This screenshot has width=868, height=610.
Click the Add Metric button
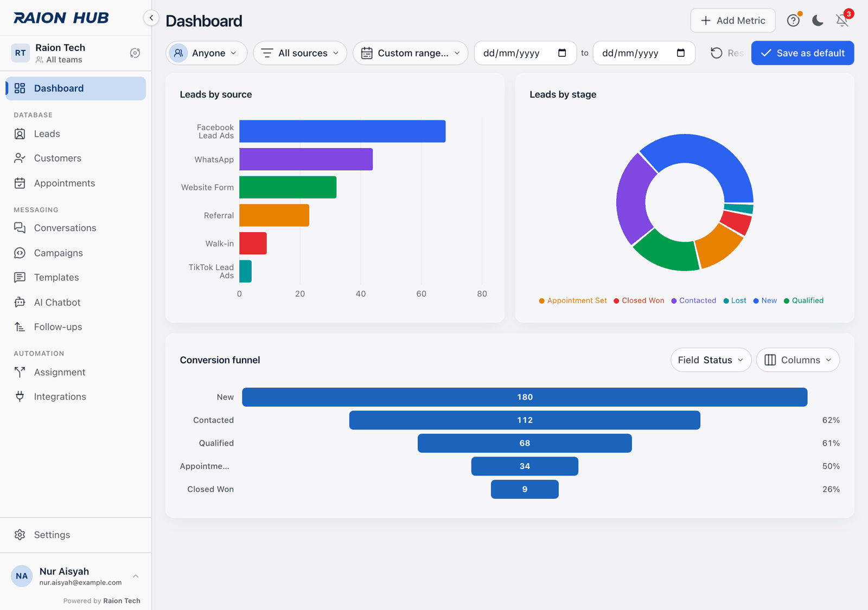[733, 21]
